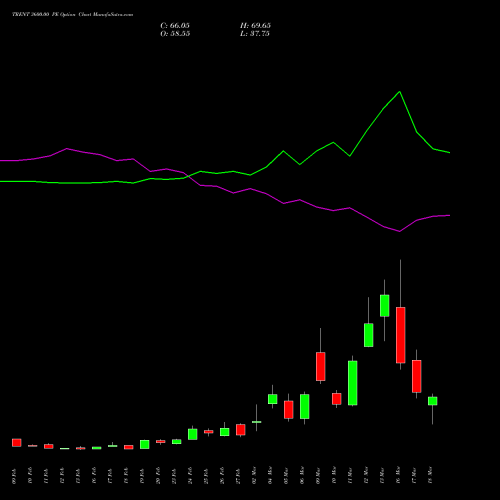Viewport: 500px width, 500px height.
Task: Select the tall red candle on 16 Mar
Action: 401,335
